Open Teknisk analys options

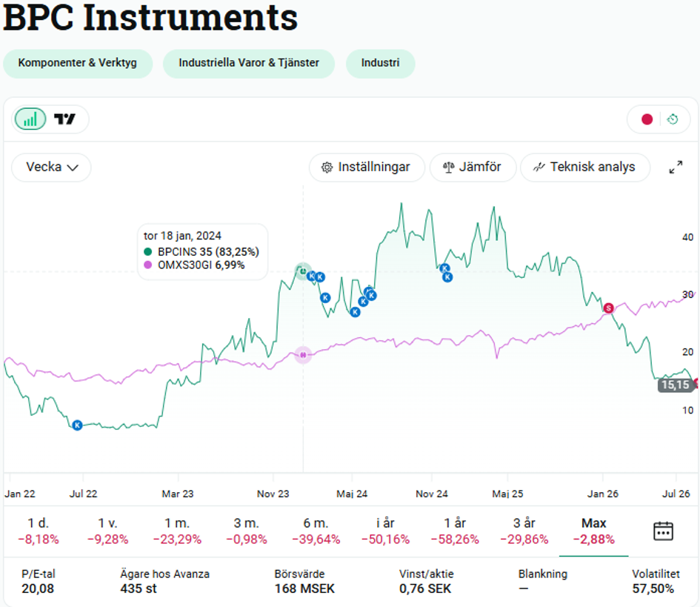pos(585,167)
